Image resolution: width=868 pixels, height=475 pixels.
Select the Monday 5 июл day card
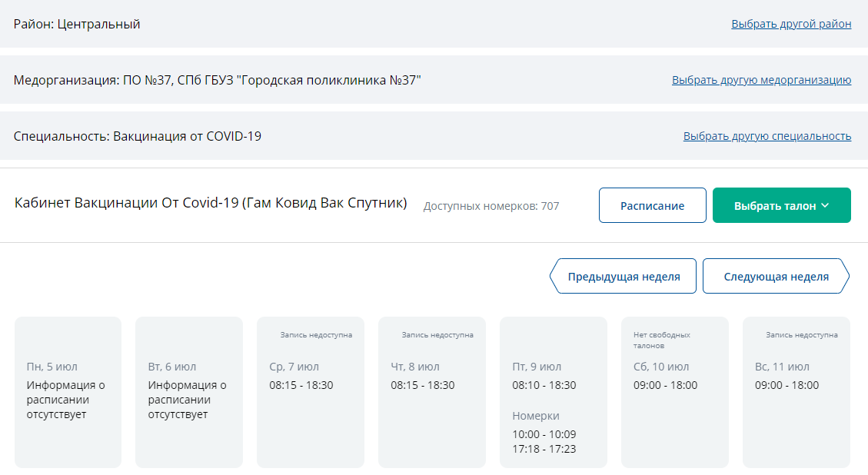tap(68, 392)
